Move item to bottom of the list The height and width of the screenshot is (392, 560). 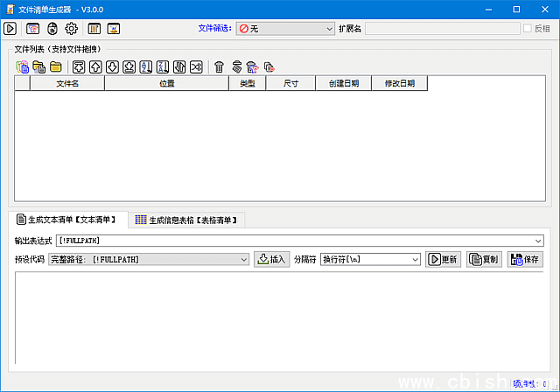click(x=129, y=66)
